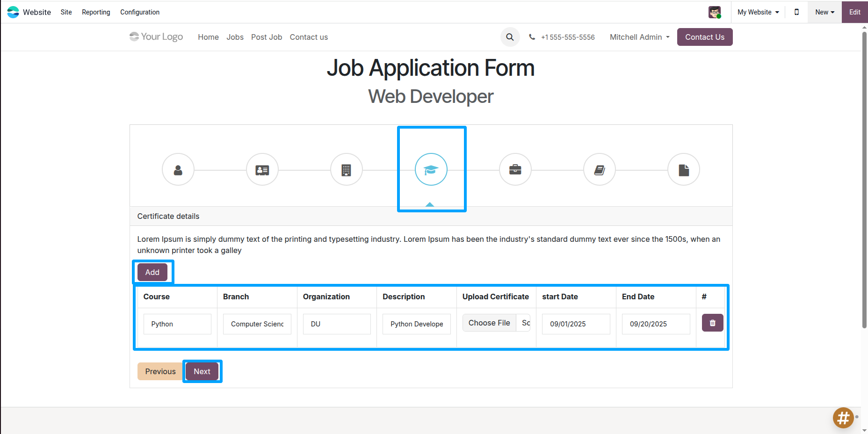This screenshot has width=868, height=434.
Task: Open the Reporting menu
Action: click(x=96, y=12)
